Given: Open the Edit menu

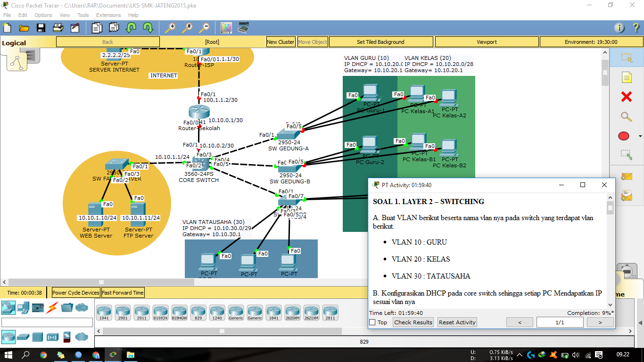Looking at the screenshot, I should click(x=23, y=15).
